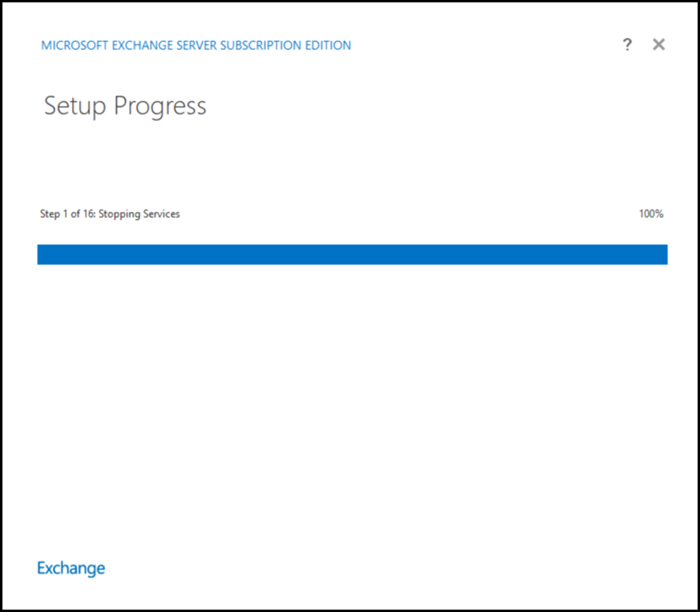This screenshot has height=612, width=700.
Task: Click 'SUBSCRIPTION EDITION' in the header
Action: coord(288,46)
